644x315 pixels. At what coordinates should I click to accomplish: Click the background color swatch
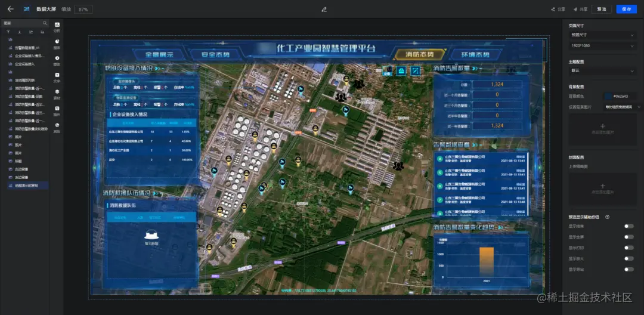click(608, 96)
